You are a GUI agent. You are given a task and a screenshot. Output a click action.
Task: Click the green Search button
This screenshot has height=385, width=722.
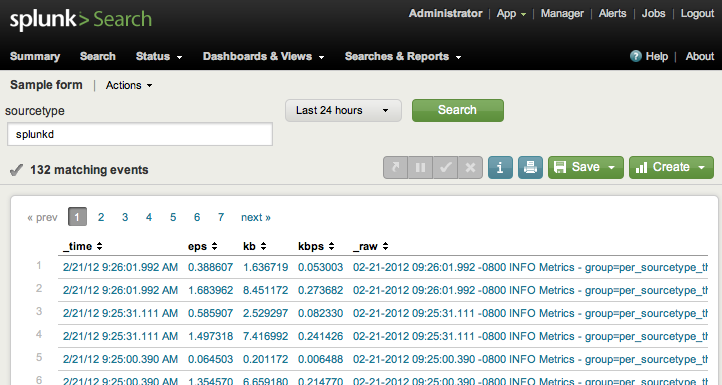pyautogui.click(x=458, y=111)
